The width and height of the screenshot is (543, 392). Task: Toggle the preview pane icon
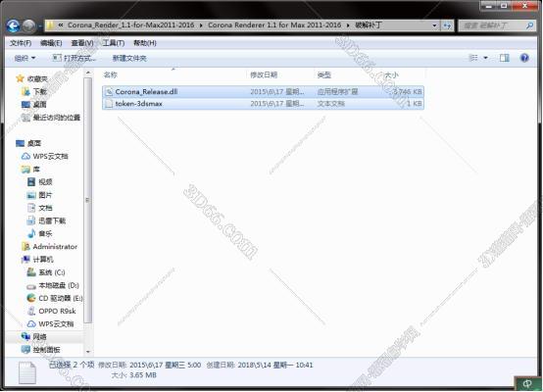pyautogui.click(x=504, y=58)
